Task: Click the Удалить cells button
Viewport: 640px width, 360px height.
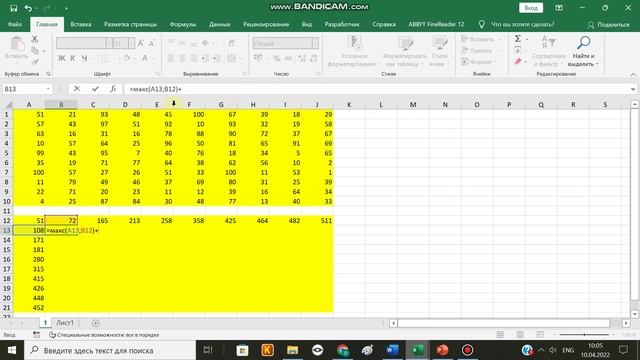Action: tap(480, 50)
